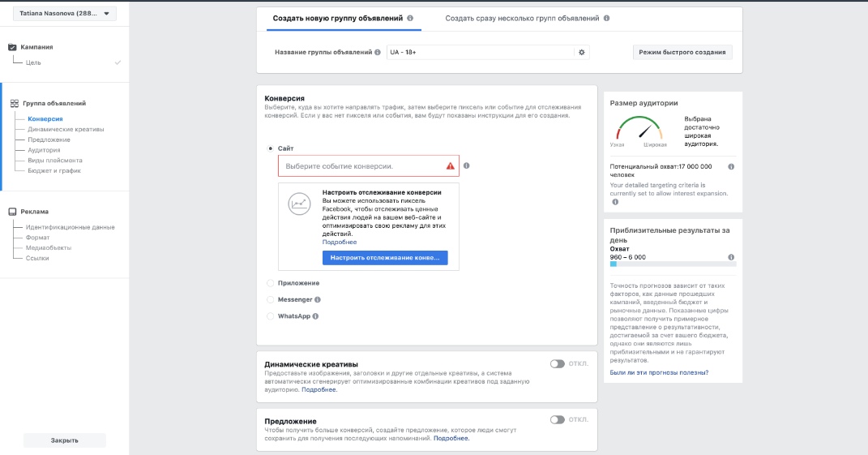Go to Конверсия in the sidebar
The width and height of the screenshot is (868, 455).
[45, 118]
